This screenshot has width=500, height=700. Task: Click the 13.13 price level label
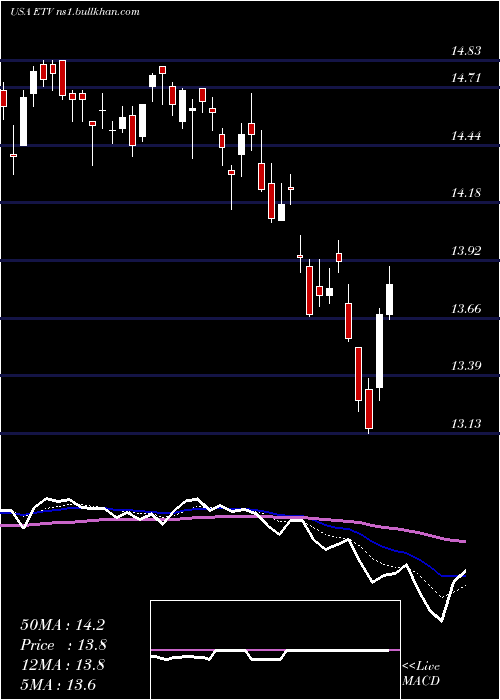click(466, 424)
